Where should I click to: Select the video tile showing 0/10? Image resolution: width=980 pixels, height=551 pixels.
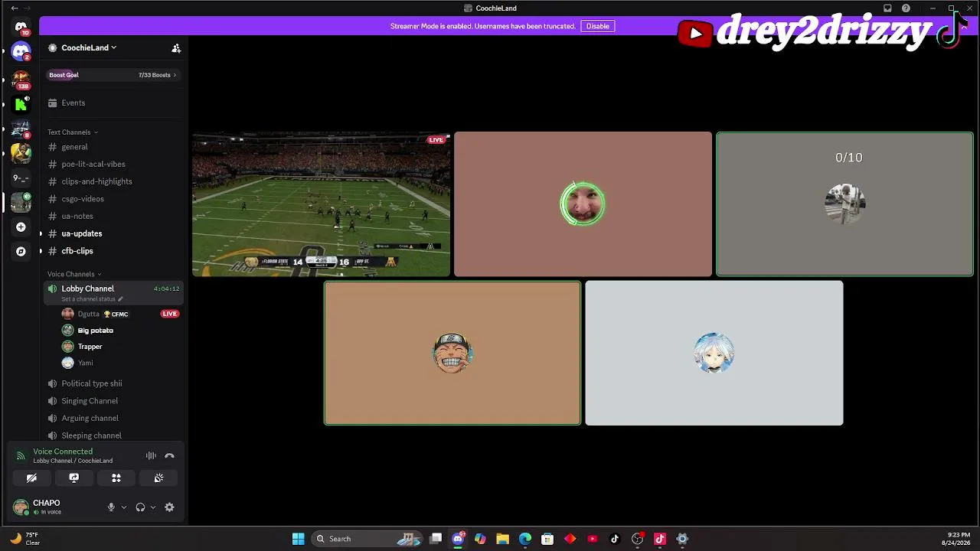pos(844,204)
